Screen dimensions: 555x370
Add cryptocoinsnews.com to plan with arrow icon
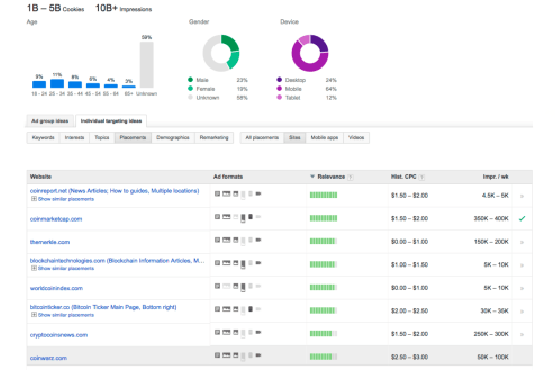(522, 334)
